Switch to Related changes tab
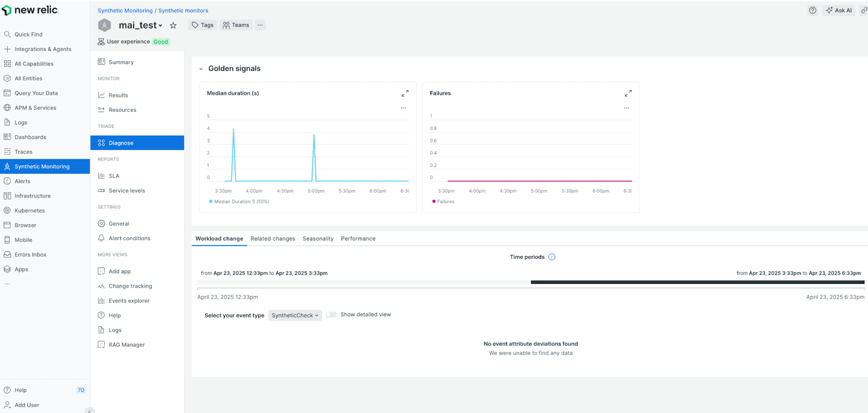This screenshot has width=868, height=413. [x=273, y=239]
